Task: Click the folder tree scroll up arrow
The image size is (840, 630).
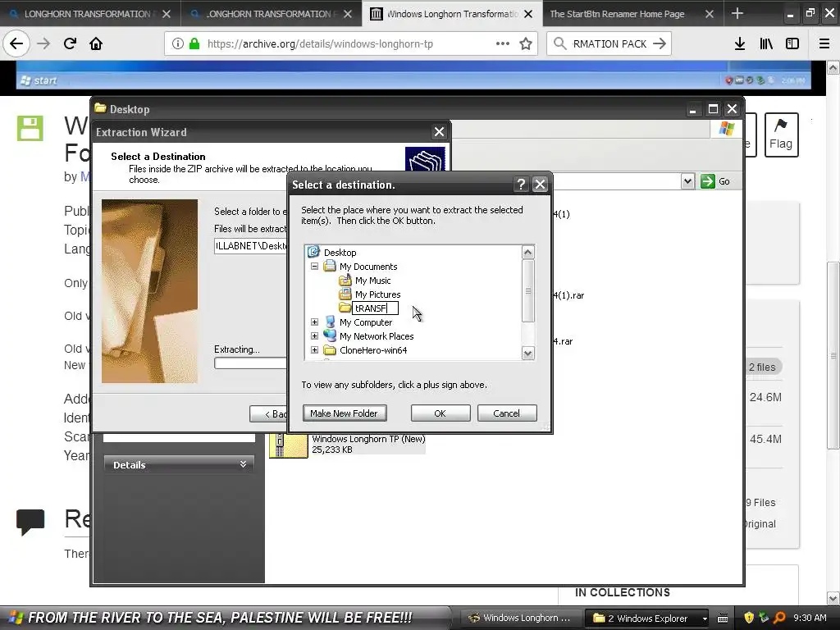Action: [527, 252]
